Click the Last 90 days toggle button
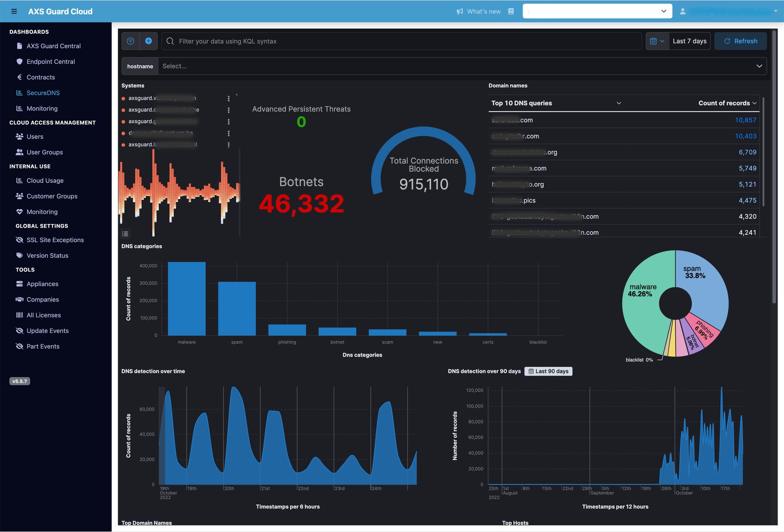 pos(547,371)
